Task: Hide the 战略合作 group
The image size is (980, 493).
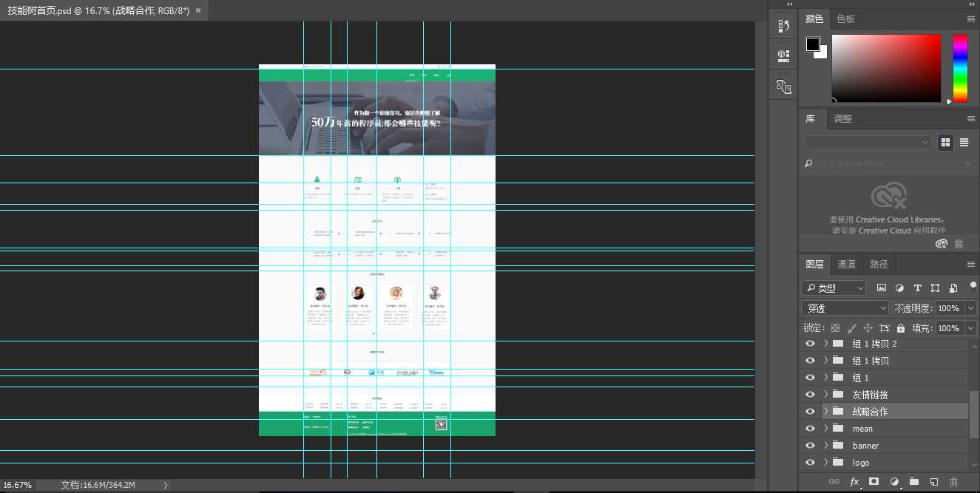Action: coord(810,412)
